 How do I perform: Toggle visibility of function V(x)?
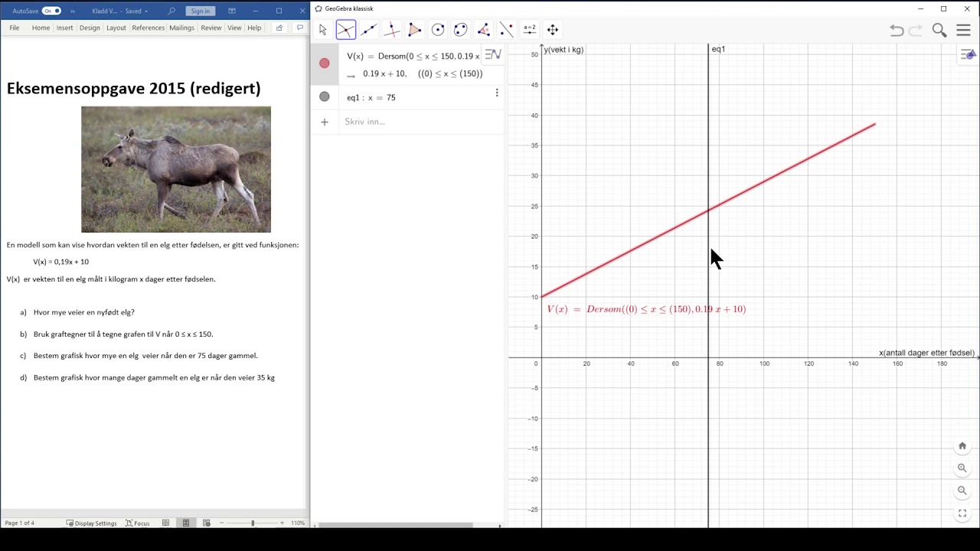[325, 64]
